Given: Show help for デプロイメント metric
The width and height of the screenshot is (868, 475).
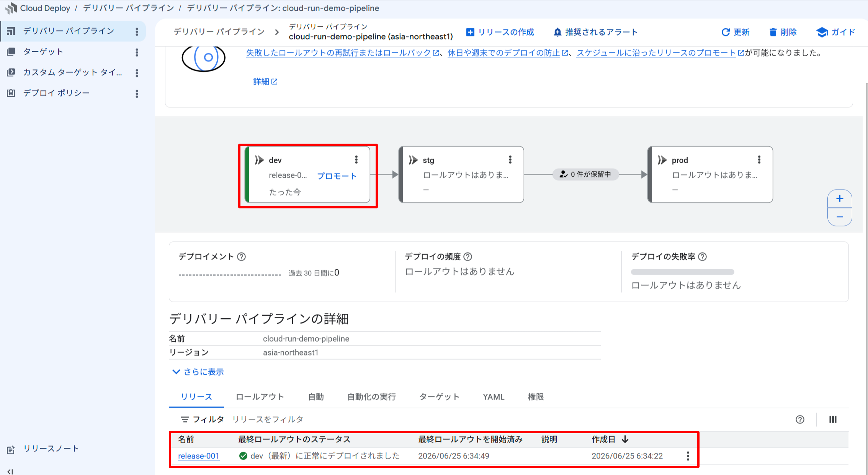Looking at the screenshot, I should (x=241, y=257).
